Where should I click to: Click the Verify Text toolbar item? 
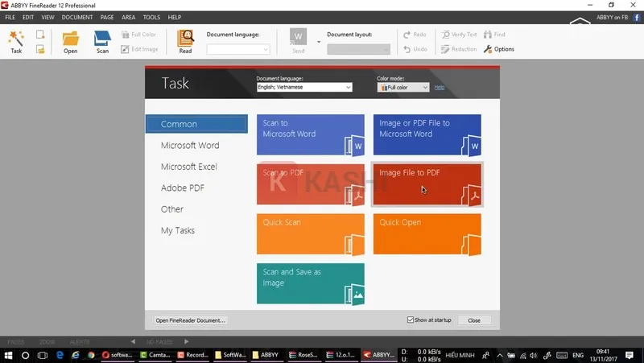tap(459, 35)
